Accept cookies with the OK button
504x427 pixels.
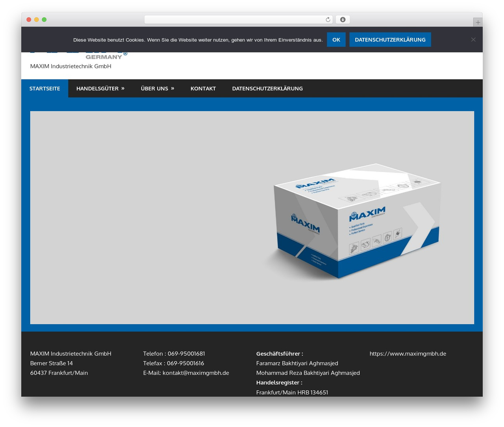click(x=336, y=39)
